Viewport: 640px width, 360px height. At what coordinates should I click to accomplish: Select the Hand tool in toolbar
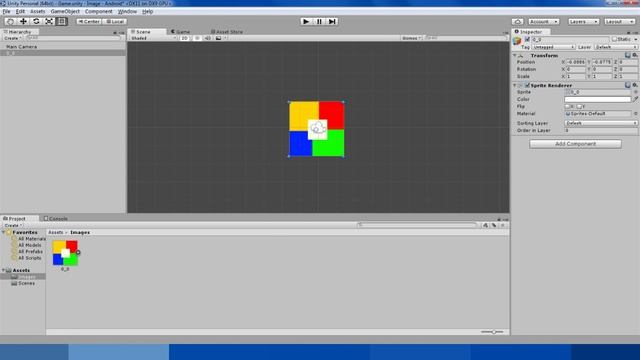10,21
